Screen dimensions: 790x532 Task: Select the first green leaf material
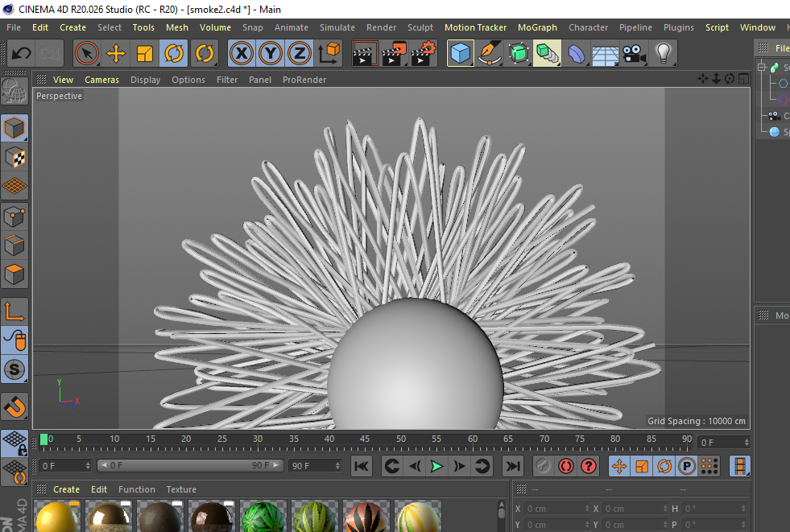click(263, 517)
